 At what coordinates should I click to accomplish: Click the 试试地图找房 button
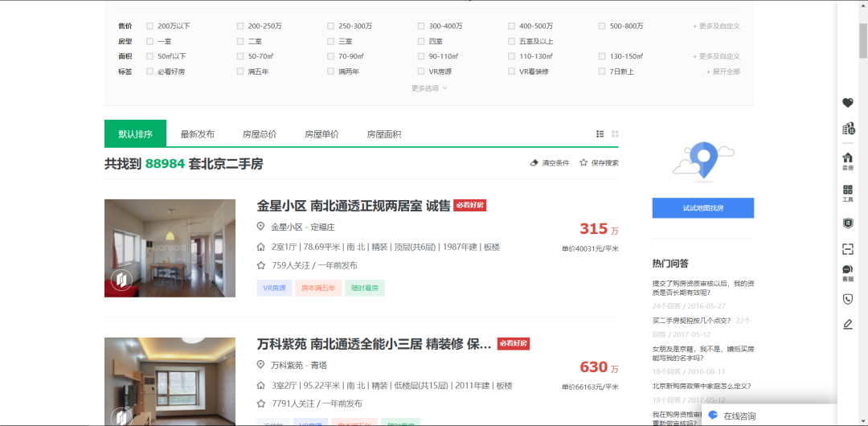pos(703,207)
